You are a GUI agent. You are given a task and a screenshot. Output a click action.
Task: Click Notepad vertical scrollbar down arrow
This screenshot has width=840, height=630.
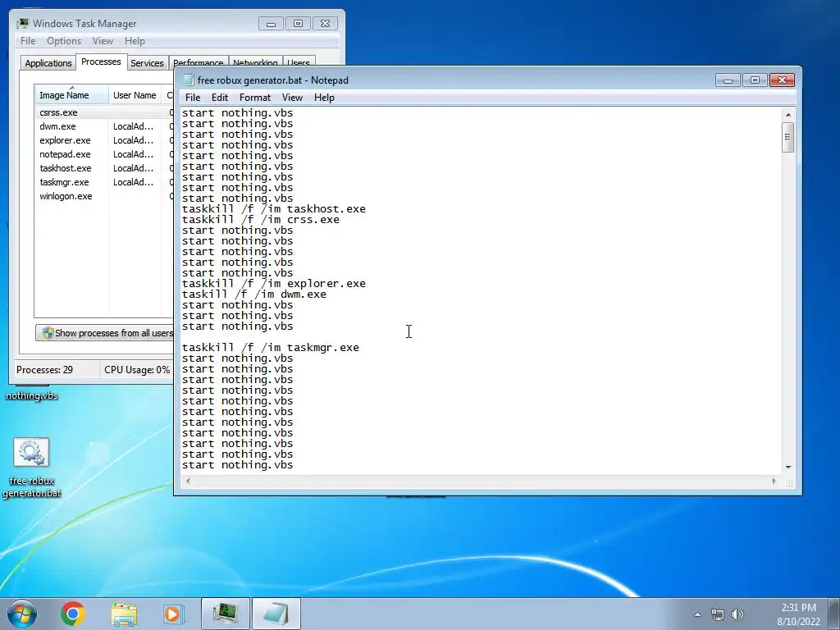[x=788, y=468]
